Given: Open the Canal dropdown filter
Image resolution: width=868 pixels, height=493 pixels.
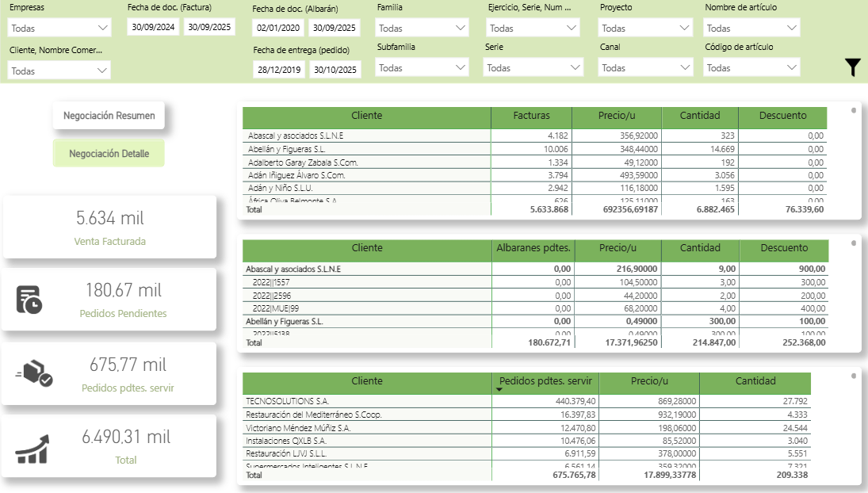Looking at the screenshot, I should click(x=645, y=68).
